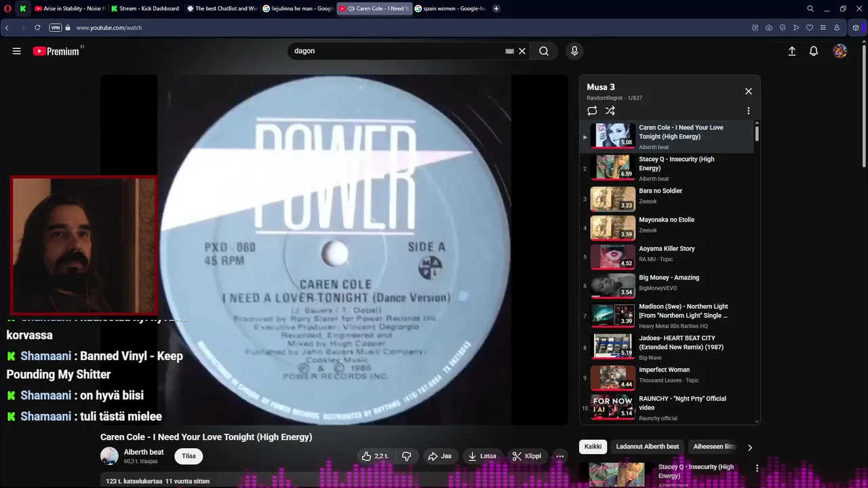Play Mayonaka no Etolie playlist item
Image resolution: width=868 pixels, height=488 pixels.
click(668, 227)
